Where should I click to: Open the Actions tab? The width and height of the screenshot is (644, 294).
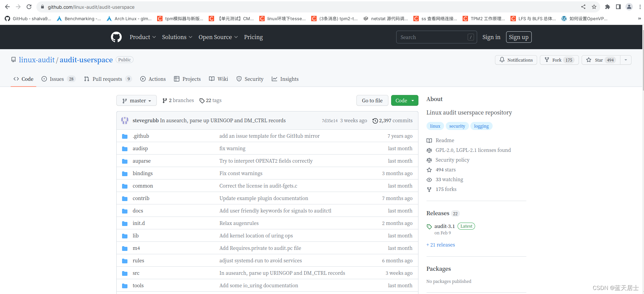[153, 79]
